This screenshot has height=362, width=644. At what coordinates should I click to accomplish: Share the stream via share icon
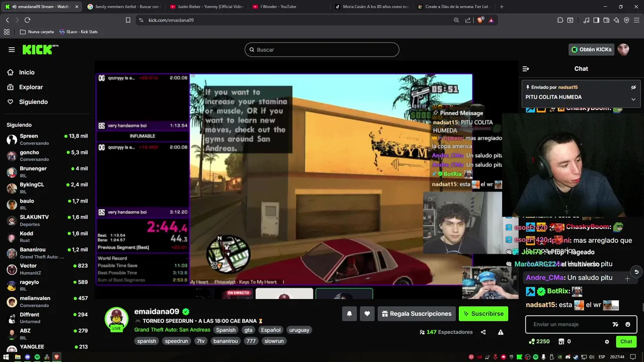pos(484,332)
